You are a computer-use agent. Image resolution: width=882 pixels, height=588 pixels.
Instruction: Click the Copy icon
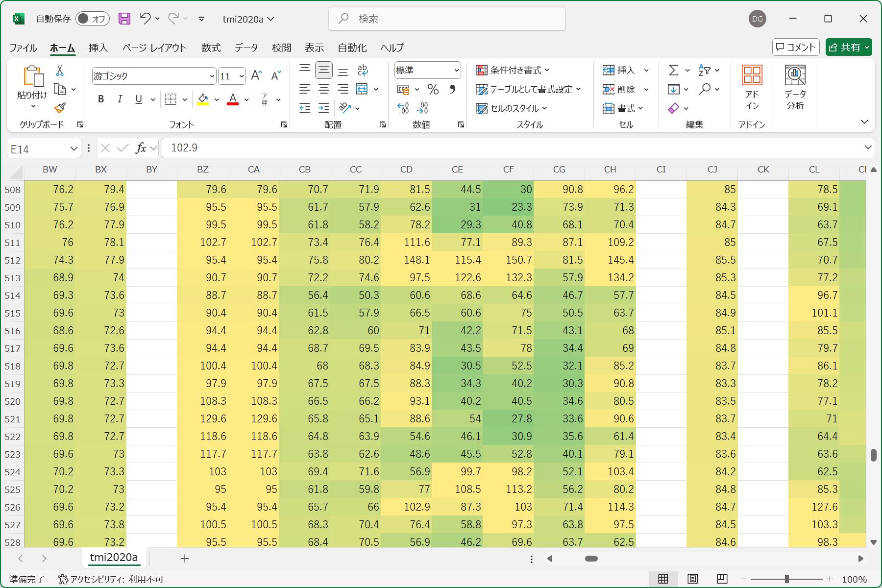pyautogui.click(x=60, y=89)
